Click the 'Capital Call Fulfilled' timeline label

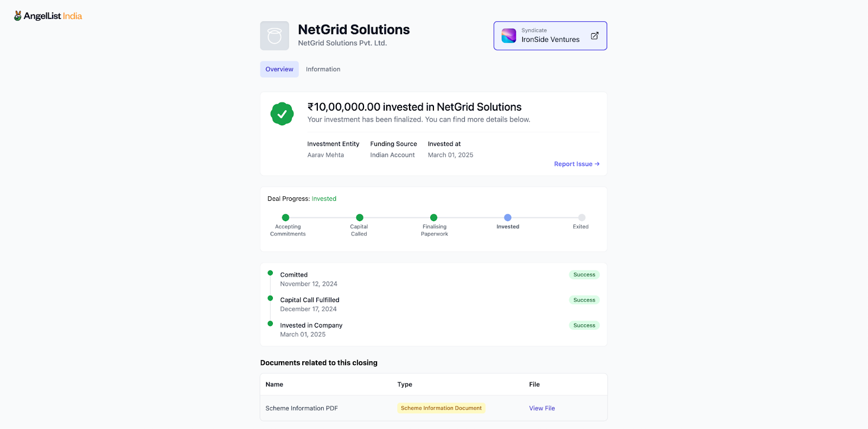pos(310,300)
